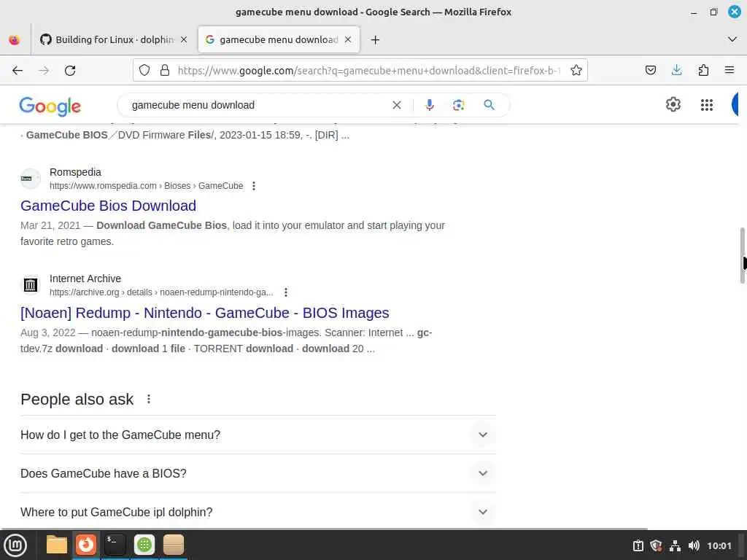Click the page vertical scrollbar thumb
Screen dimensions: 747x560
742,256
